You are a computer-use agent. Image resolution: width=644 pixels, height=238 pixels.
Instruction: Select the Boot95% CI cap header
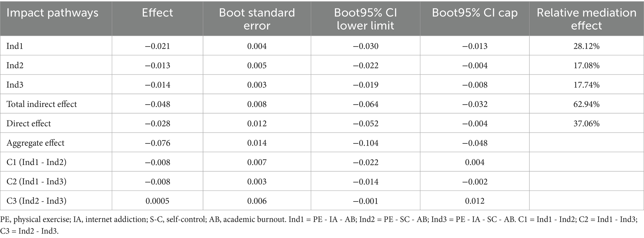pyautogui.click(x=475, y=13)
